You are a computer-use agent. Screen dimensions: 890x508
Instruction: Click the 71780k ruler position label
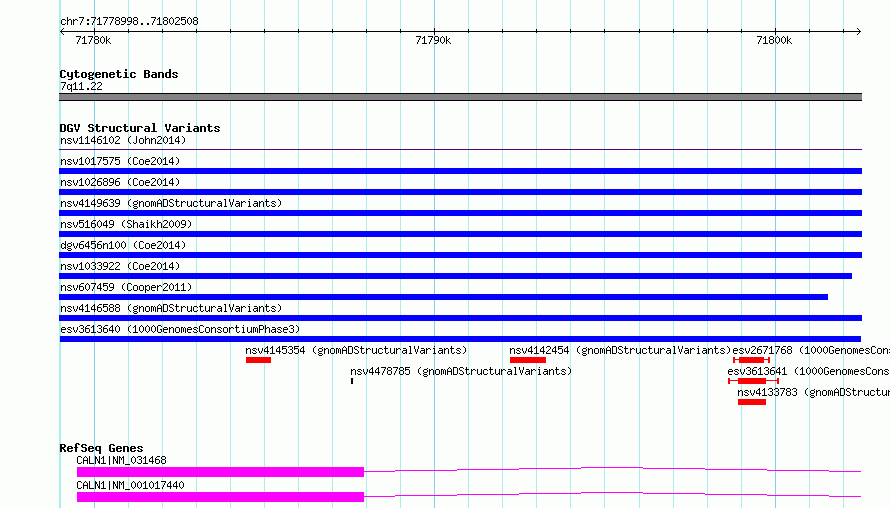click(93, 40)
